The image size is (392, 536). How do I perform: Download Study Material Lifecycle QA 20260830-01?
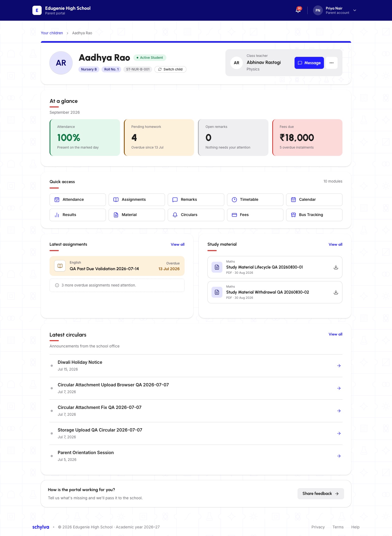coord(336,267)
